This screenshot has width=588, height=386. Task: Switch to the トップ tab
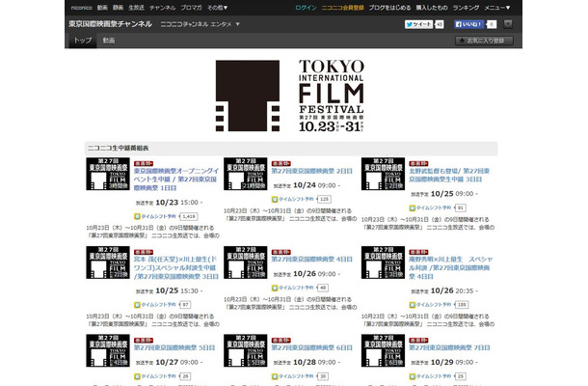pos(83,41)
